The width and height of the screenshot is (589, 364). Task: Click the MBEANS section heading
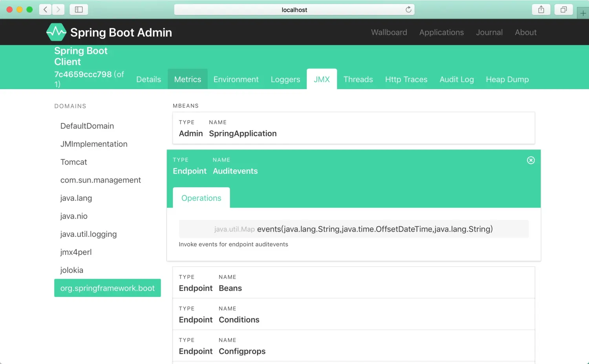click(186, 106)
